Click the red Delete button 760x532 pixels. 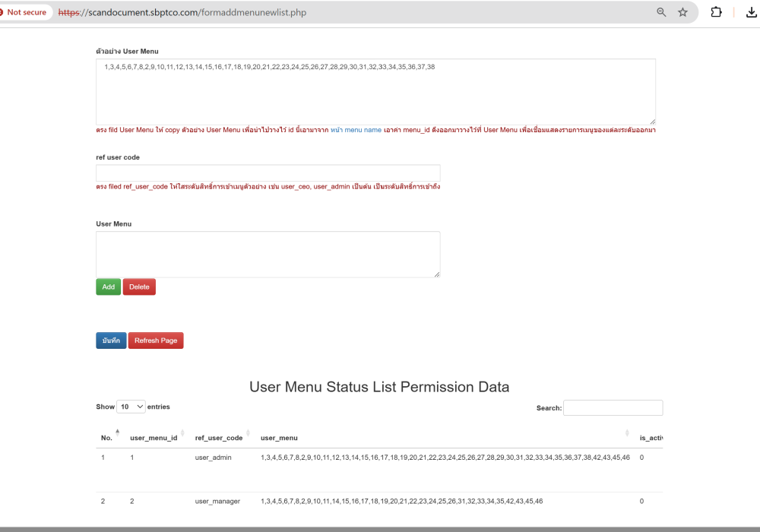(x=139, y=287)
